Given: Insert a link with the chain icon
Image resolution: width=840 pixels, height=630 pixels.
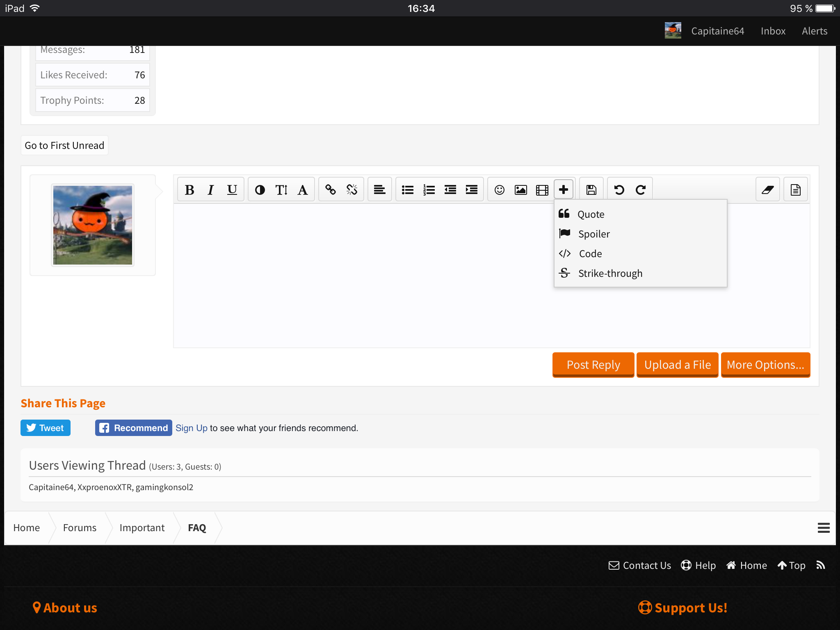Looking at the screenshot, I should [x=331, y=190].
